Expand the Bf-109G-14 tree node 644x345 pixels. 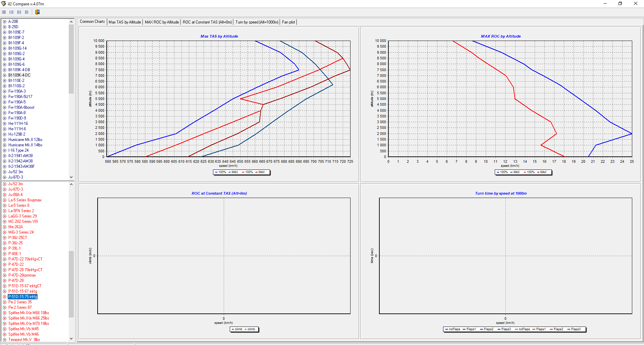tap(5, 48)
